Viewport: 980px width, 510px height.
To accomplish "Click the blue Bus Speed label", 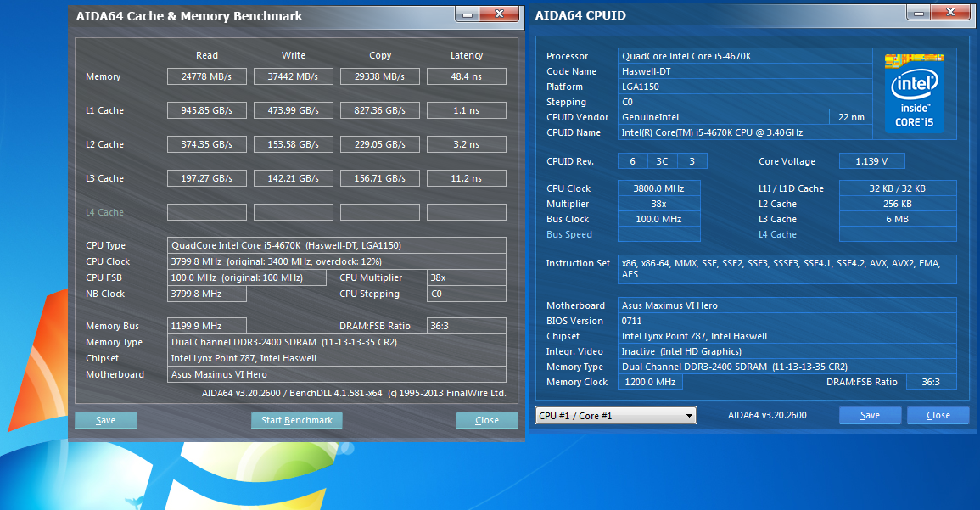I will (x=568, y=234).
